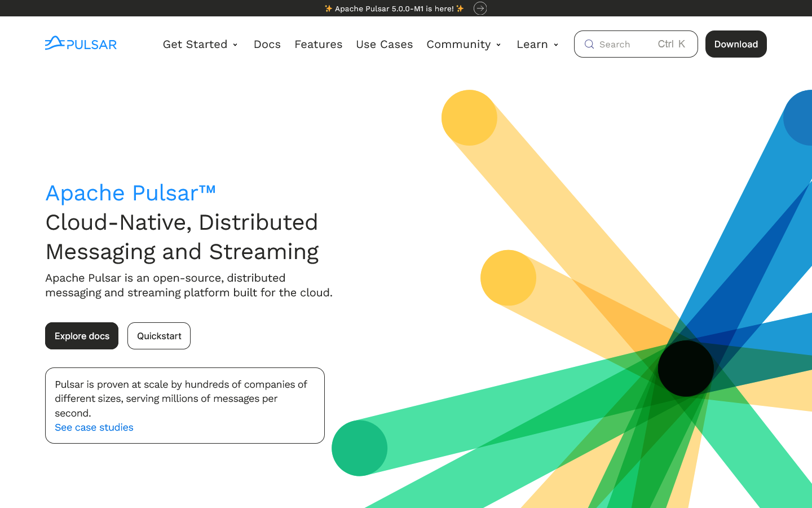The width and height of the screenshot is (812, 508).
Task: Open the Use Cases page
Action: coord(385,44)
